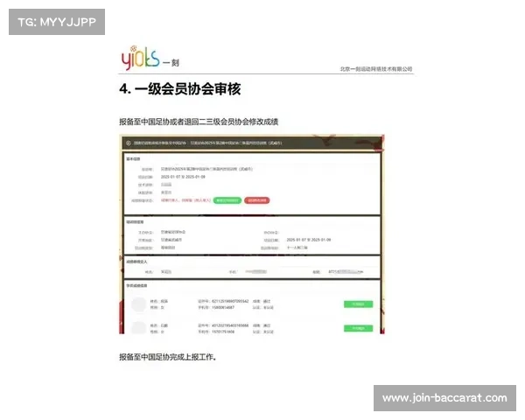Viewport: 525px width, 420px height.
Task: Select the date range under the 基本信息 section
Action: 183,177
